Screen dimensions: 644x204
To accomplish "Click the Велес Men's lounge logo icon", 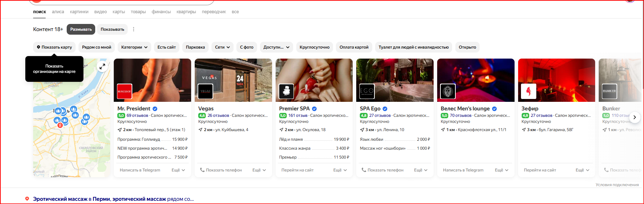I will pos(448,91).
